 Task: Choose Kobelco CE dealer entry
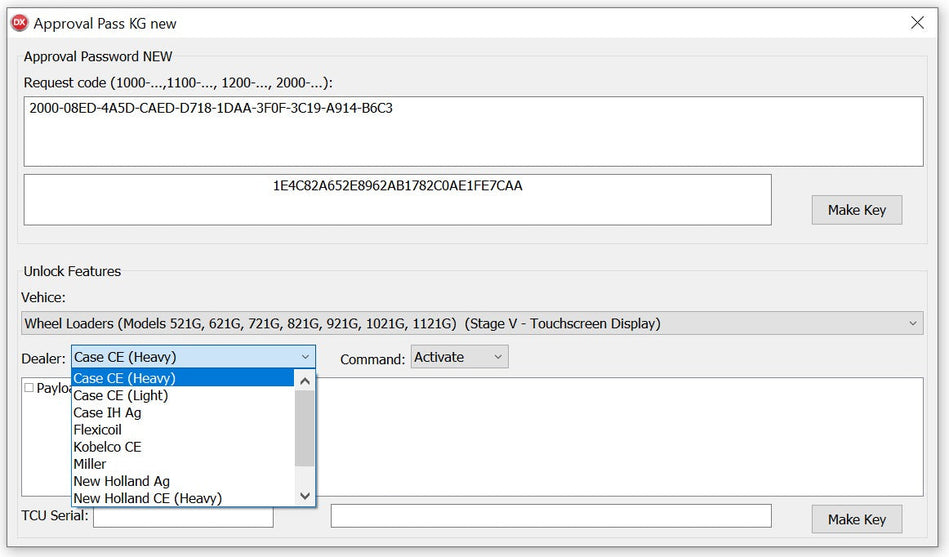107,446
